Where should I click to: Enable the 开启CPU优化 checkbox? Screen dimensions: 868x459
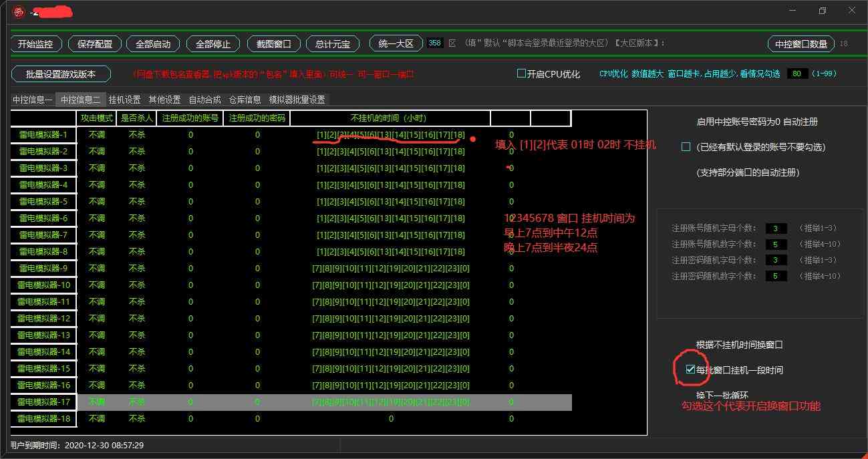(x=522, y=73)
